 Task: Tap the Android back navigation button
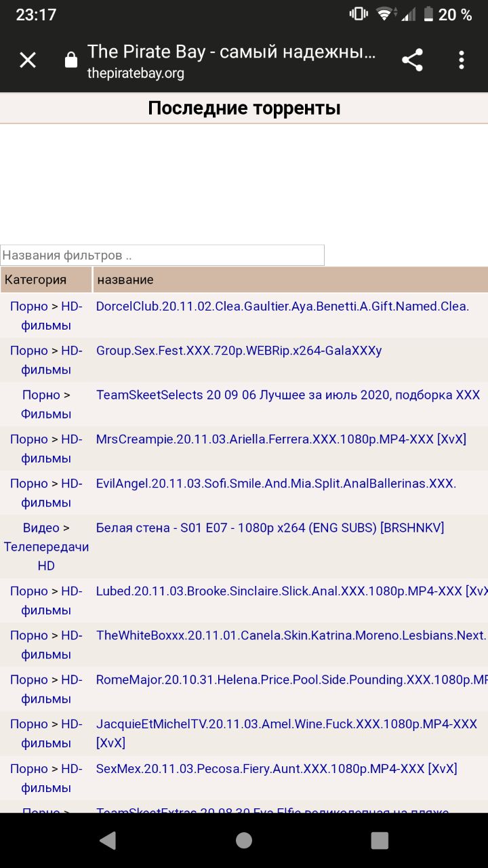[x=108, y=841]
